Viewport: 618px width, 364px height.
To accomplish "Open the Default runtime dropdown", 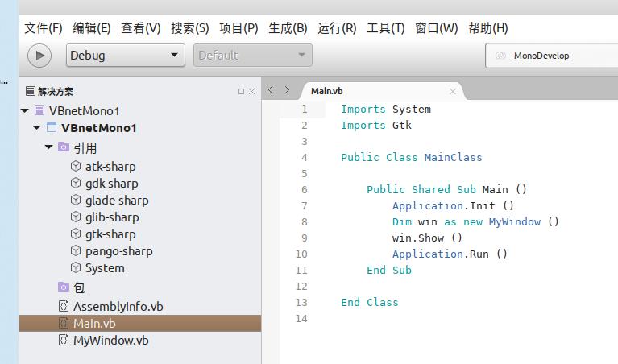I will point(253,56).
